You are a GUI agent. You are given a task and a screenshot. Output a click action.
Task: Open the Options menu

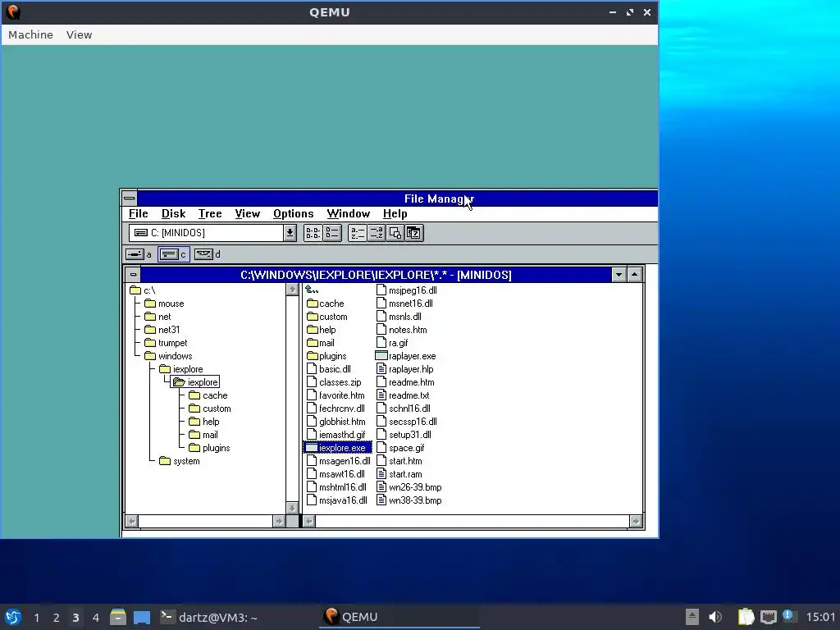pyautogui.click(x=294, y=214)
